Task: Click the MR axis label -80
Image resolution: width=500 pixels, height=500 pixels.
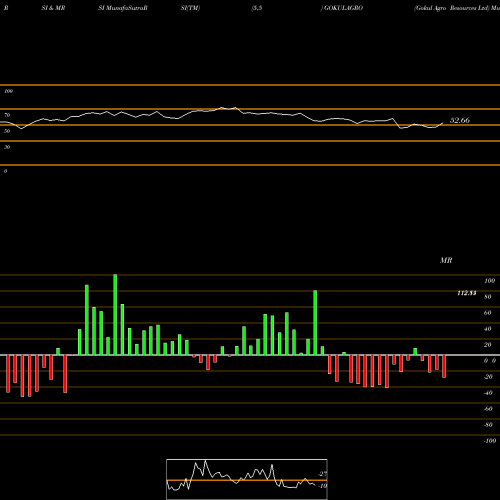Action: [x=488, y=425]
